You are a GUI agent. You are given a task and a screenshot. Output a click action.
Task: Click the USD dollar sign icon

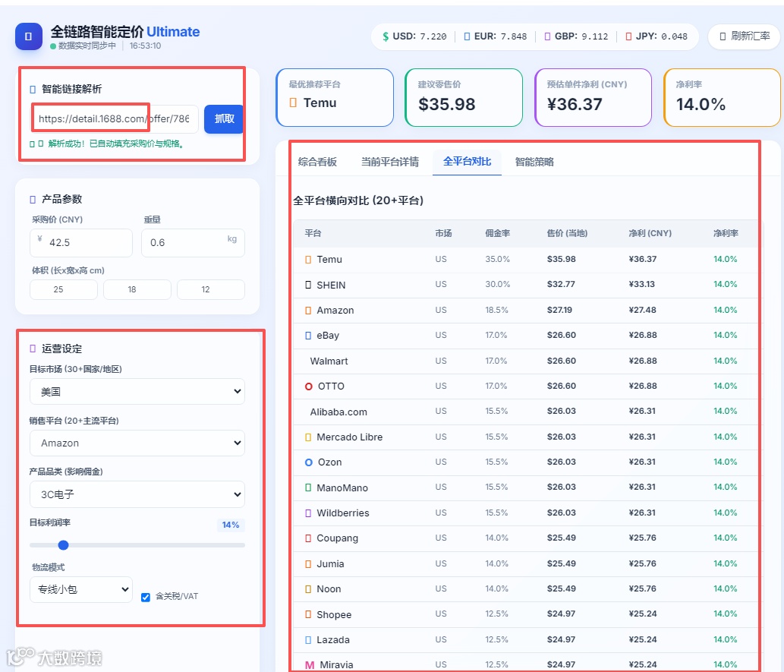point(386,36)
